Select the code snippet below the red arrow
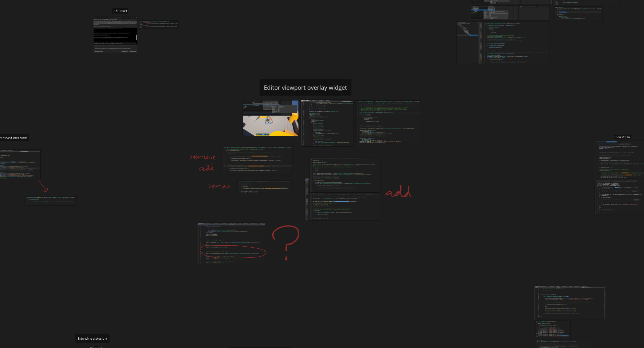644x348 pixels. (51, 200)
